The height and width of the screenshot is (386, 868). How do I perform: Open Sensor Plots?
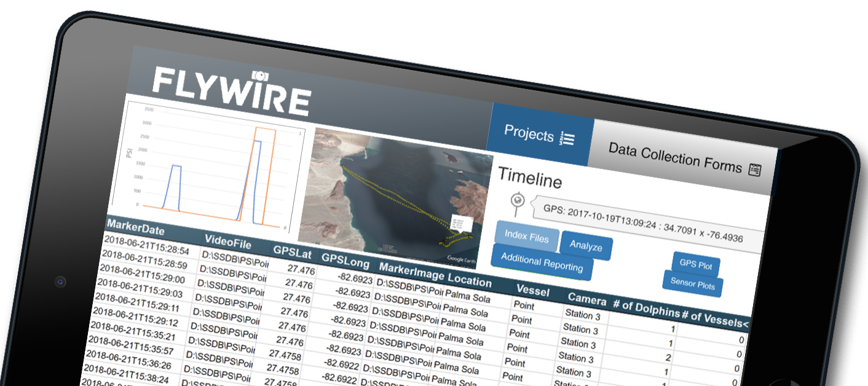[x=693, y=283]
